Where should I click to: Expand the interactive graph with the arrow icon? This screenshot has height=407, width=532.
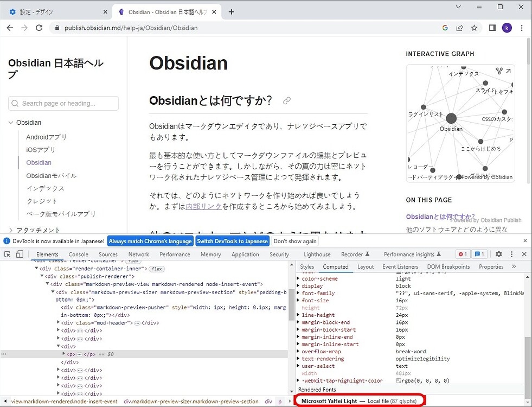click(x=508, y=71)
